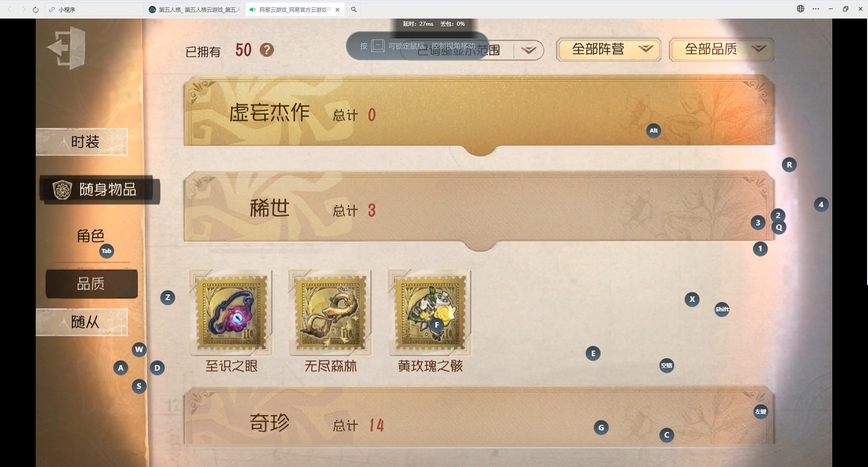Open the display range dropdown arrow
Screen dimensions: 868x467
point(528,50)
